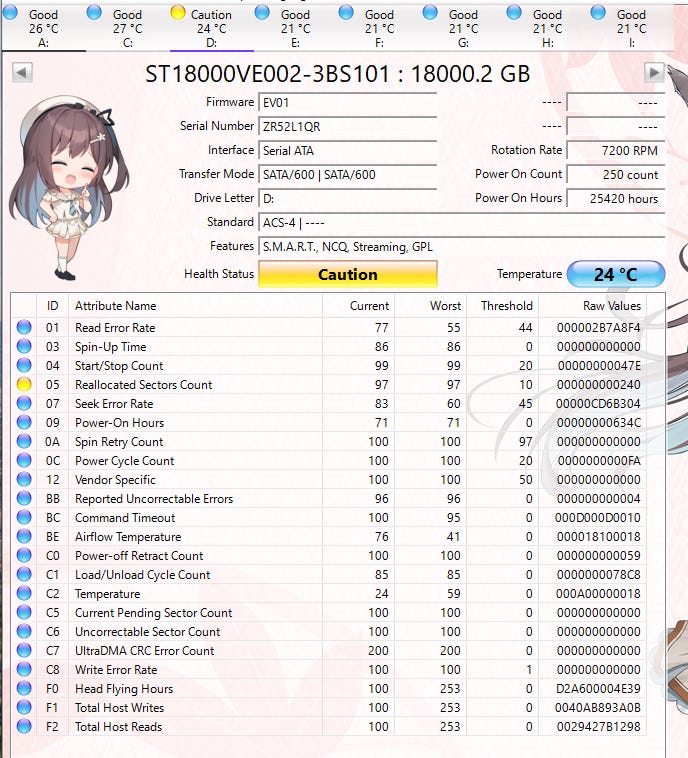Click the 24 °C temperature button

pos(615,274)
